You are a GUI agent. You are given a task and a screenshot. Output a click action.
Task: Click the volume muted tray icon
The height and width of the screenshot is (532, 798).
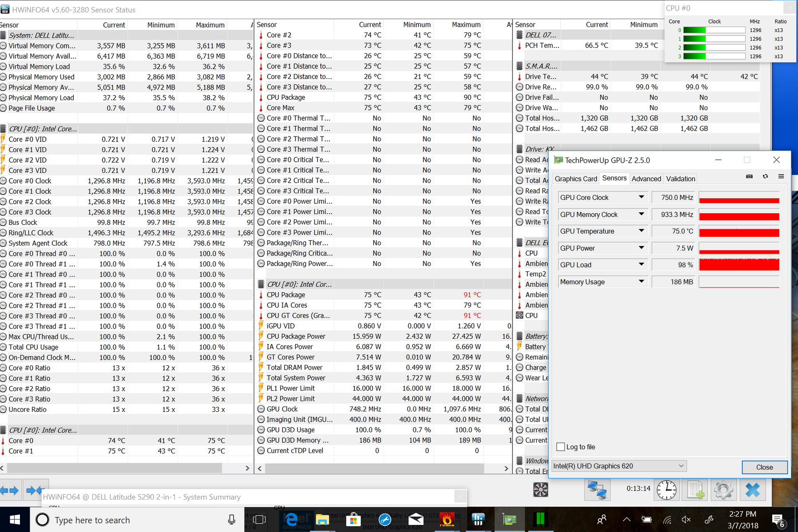(x=686, y=520)
